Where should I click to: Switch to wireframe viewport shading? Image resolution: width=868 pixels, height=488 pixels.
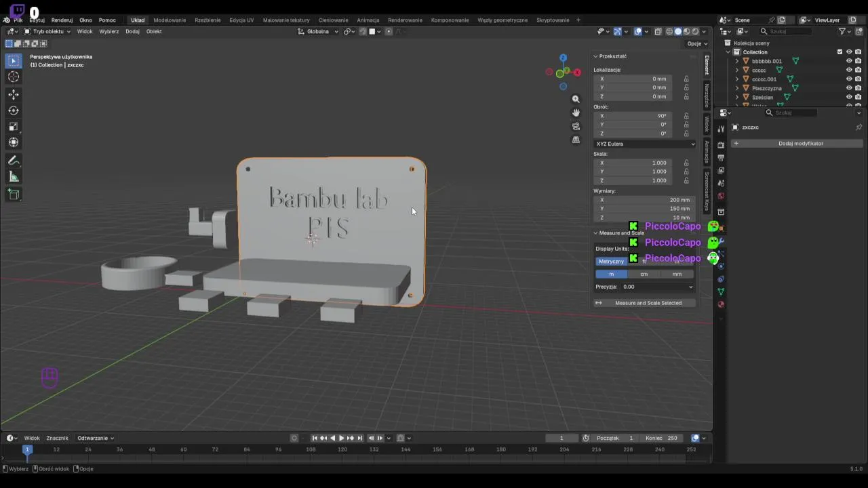669,31
